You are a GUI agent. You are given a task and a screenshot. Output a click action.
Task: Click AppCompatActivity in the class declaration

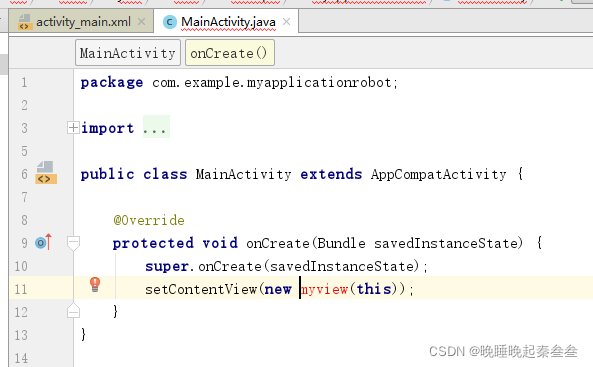[x=438, y=174]
